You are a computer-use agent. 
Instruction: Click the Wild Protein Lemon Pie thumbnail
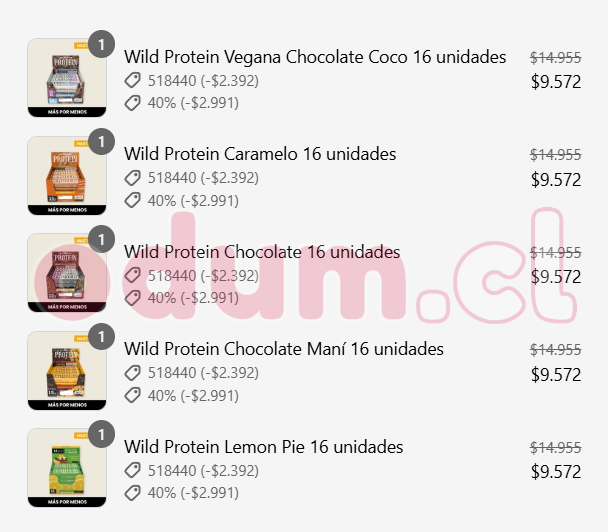(x=66, y=468)
